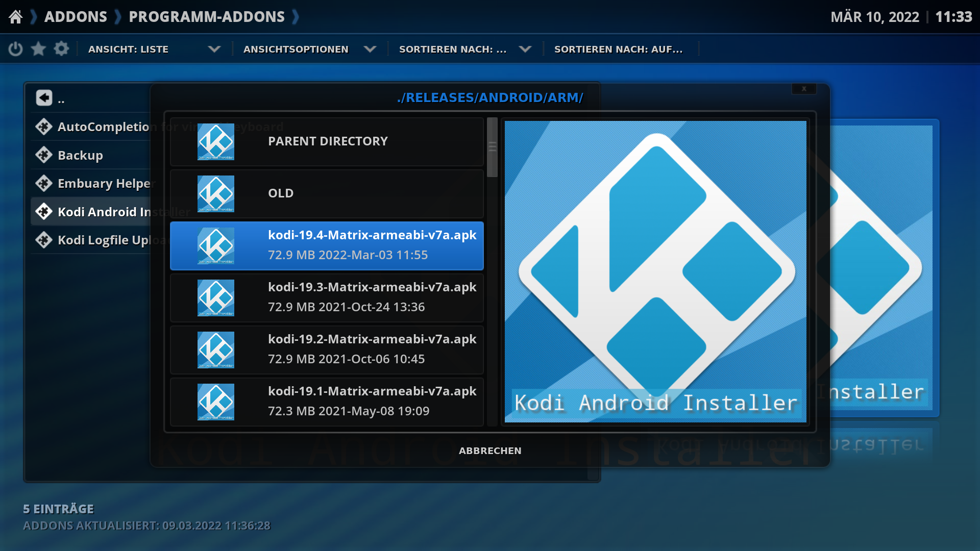Expand the Sortieren nach dropdown arrow
Viewport: 980px width, 551px height.
pos(525,49)
